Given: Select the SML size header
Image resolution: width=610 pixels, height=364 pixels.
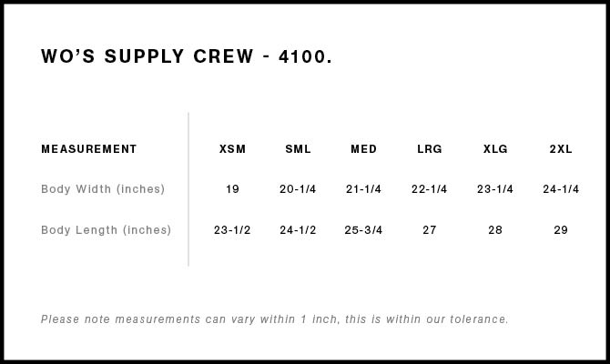Looking at the screenshot, I should point(298,149).
